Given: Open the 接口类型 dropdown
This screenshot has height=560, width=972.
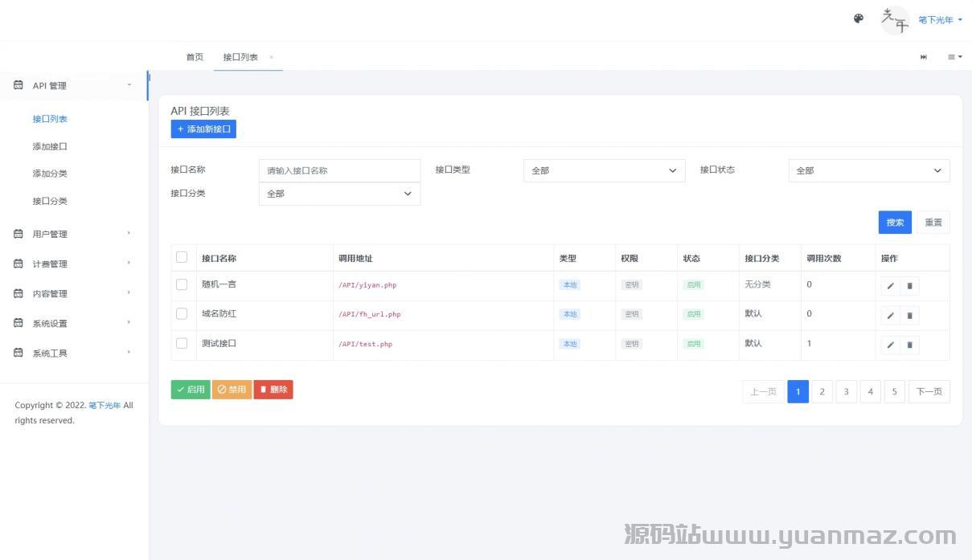Looking at the screenshot, I should (605, 170).
